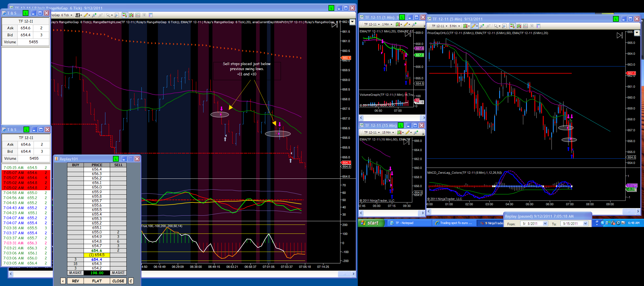Click scroll-right arrow on the 15 Min chart scrollbar

pos(423,213)
